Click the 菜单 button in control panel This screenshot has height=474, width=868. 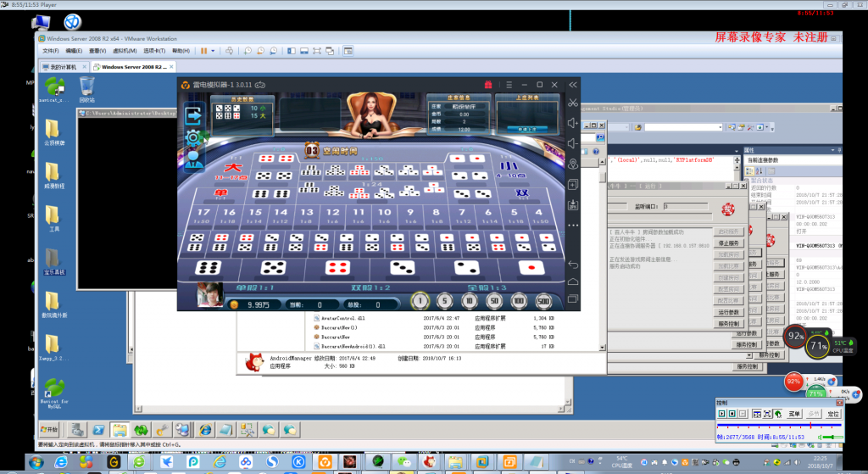coord(793,414)
